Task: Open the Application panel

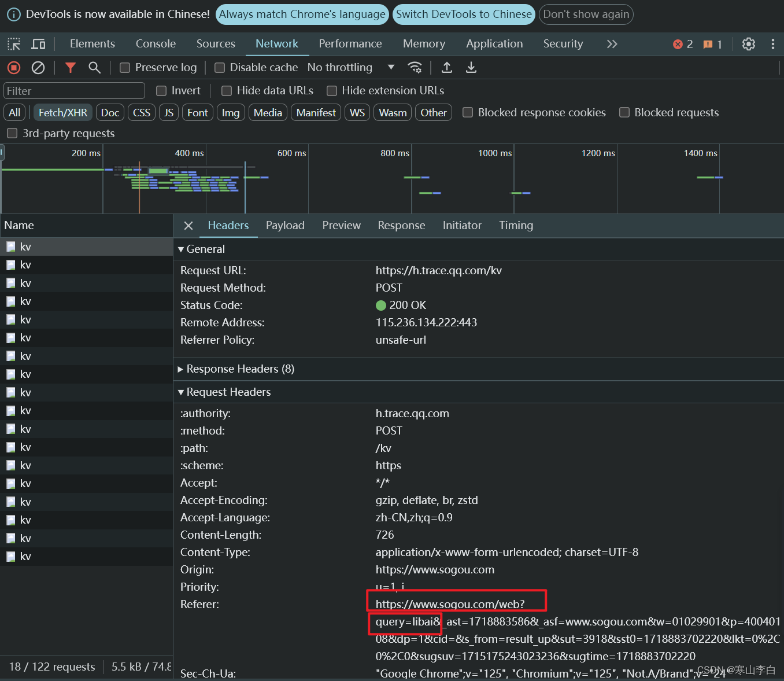Action: [x=494, y=44]
